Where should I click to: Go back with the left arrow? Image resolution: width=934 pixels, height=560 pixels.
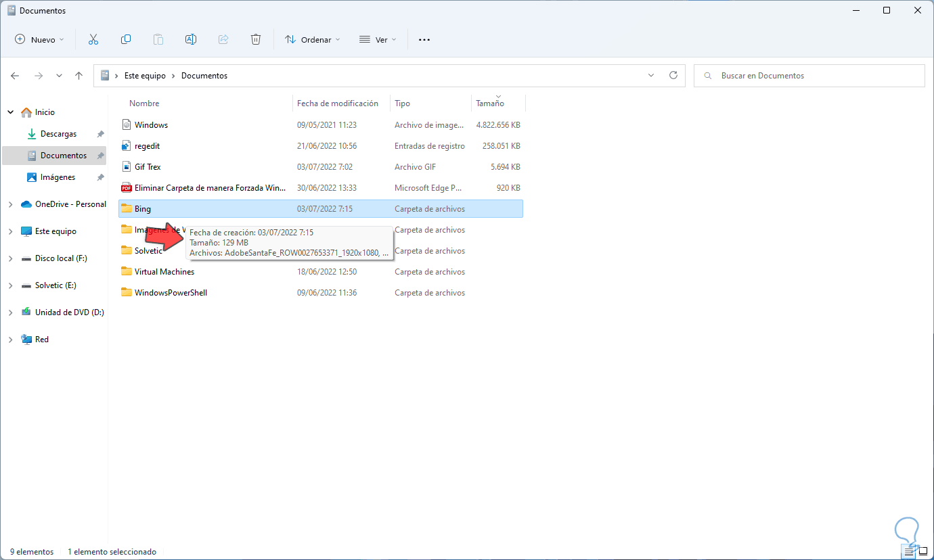click(15, 76)
